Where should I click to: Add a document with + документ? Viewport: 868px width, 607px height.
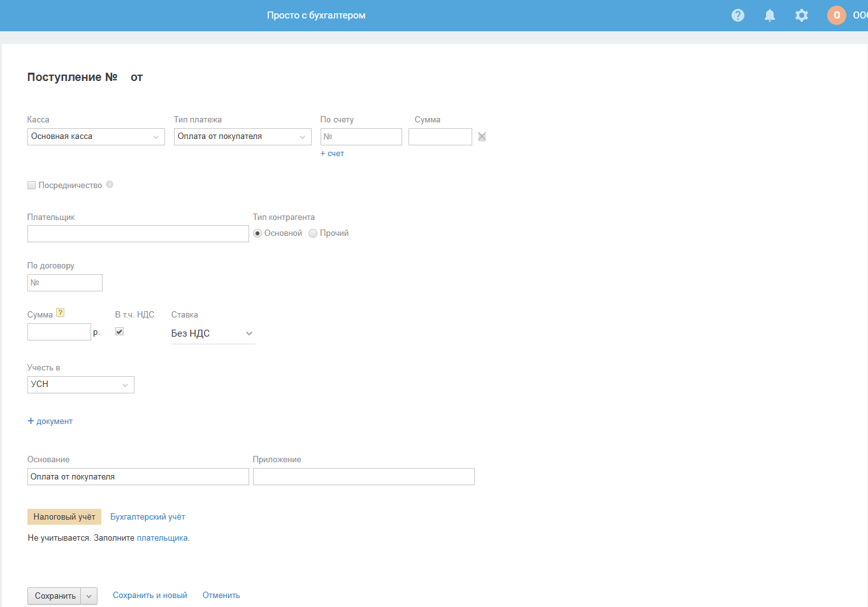(50, 421)
